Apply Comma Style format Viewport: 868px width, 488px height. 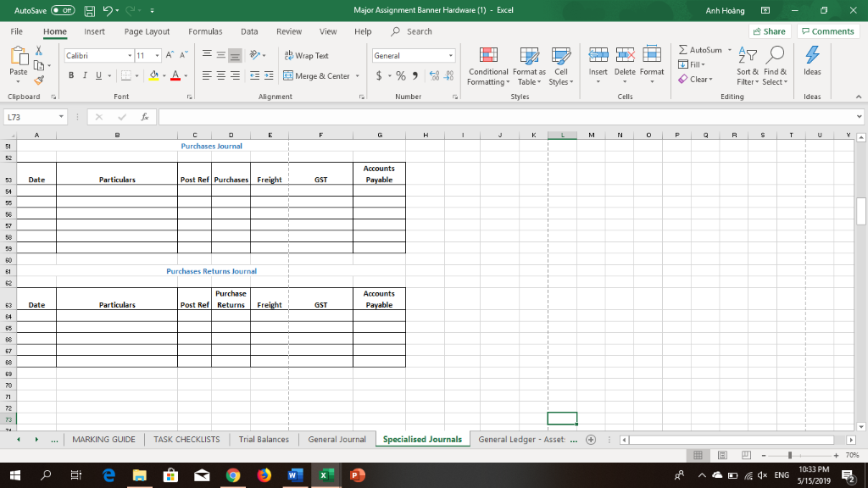(415, 75)
